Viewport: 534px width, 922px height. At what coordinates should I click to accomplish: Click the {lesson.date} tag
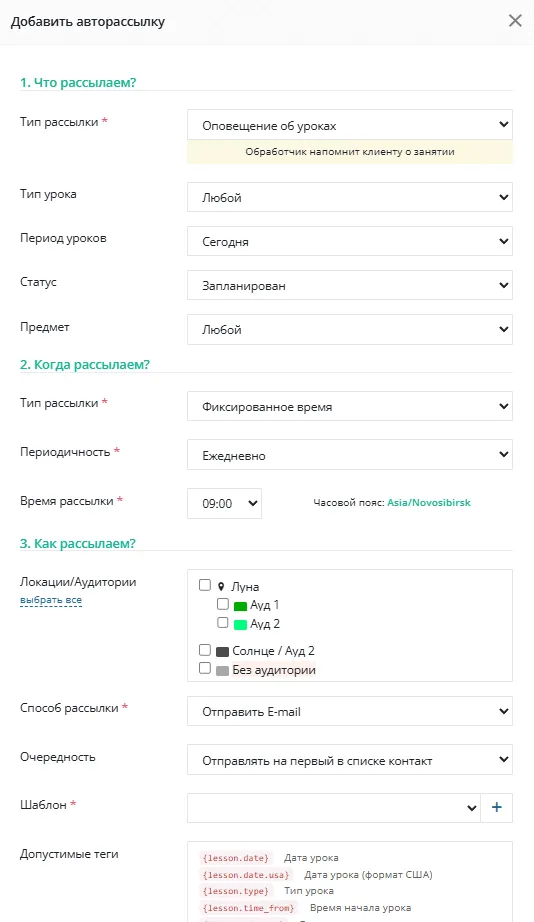coord(235,858)
